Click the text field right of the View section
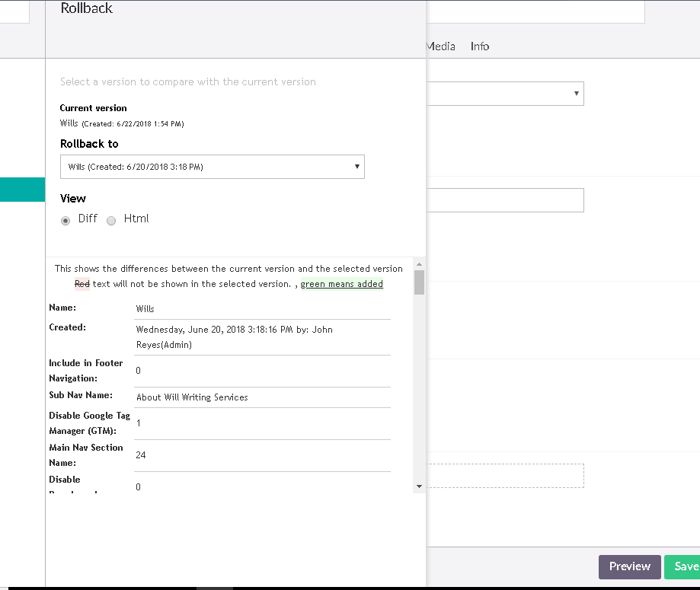The height and width of the screenshot is (590, 700). 505,200
